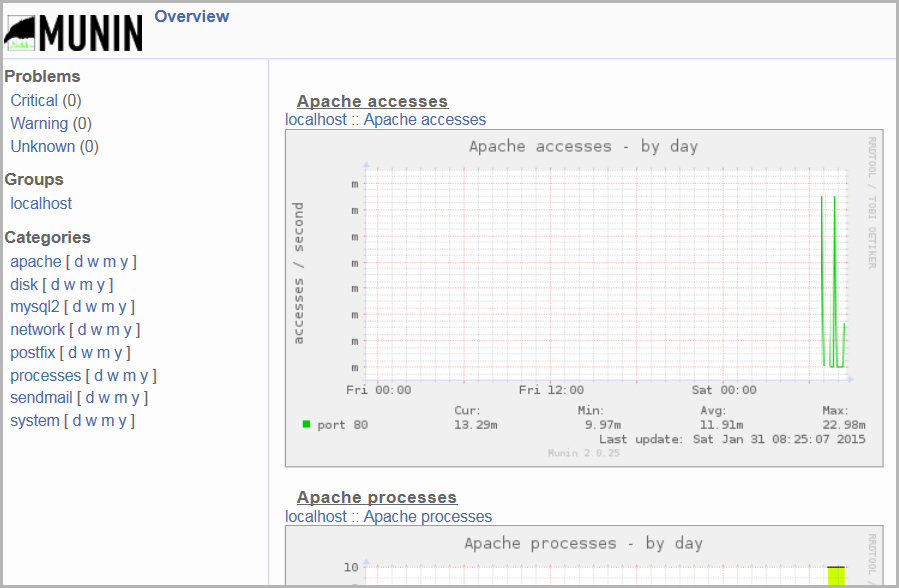The height and width of the screenshot is (588, 899).
Task: Open Apache processes link after localhost
Action: pos(427,517)
